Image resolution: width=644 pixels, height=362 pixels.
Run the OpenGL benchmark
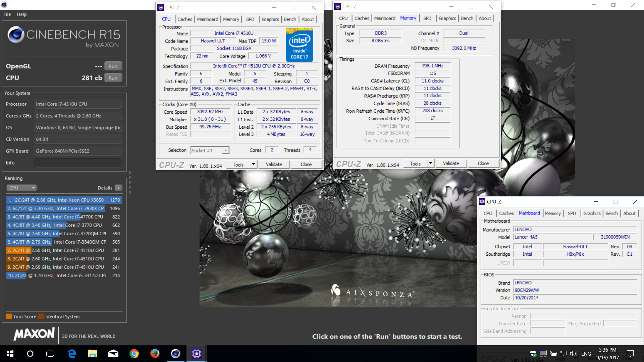(x=113, y=66)
